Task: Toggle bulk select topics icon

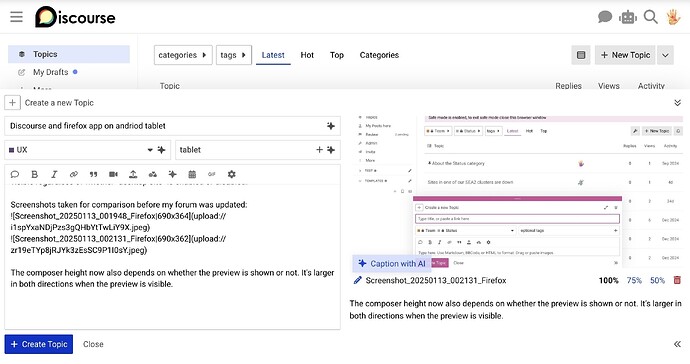Action: click(581, 55)
